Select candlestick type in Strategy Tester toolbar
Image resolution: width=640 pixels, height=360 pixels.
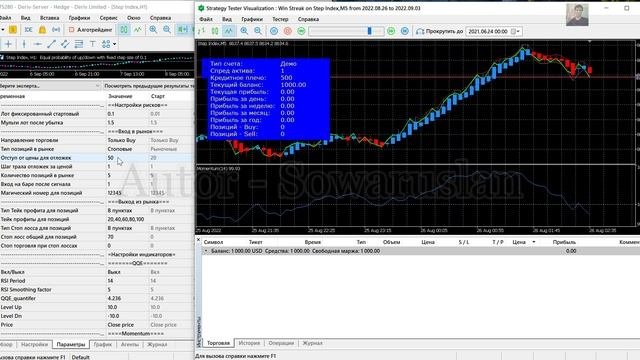(215, 31)
